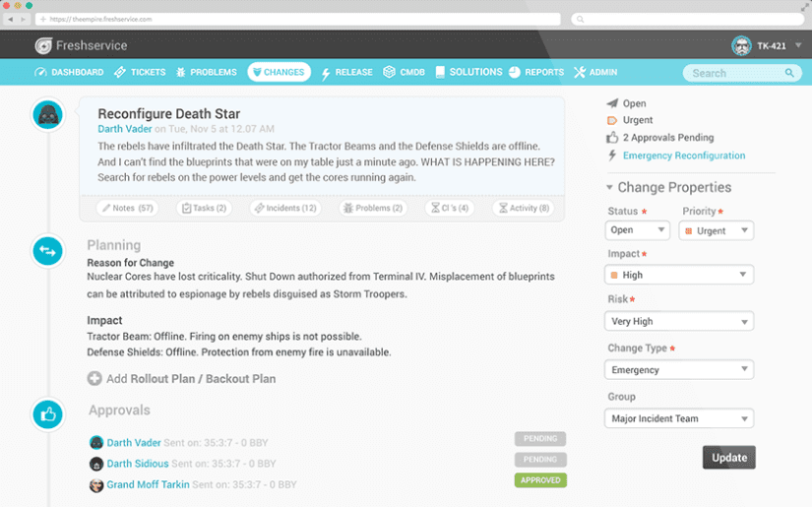812x507 pixels.
Task: Click the Urgent tag icon
Action: (x=612, y=120)
